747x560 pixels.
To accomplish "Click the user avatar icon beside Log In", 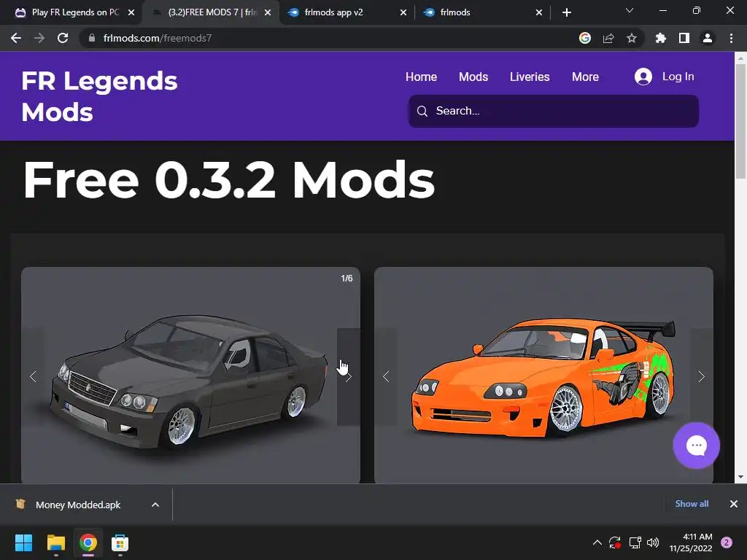I will point(643,77).
